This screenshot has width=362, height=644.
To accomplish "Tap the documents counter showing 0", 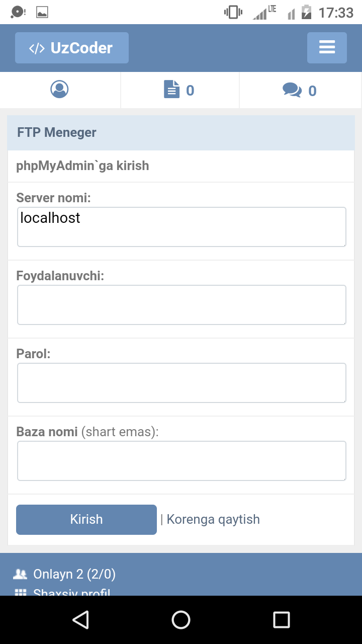I will (190, 91).
